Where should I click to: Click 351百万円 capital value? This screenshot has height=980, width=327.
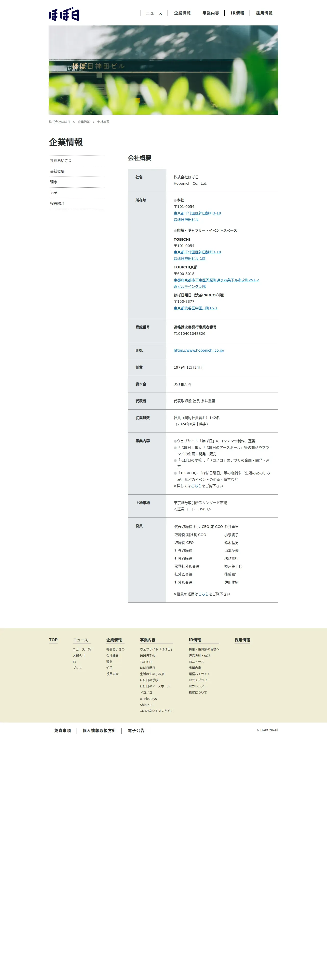click(x=182, y=384)
